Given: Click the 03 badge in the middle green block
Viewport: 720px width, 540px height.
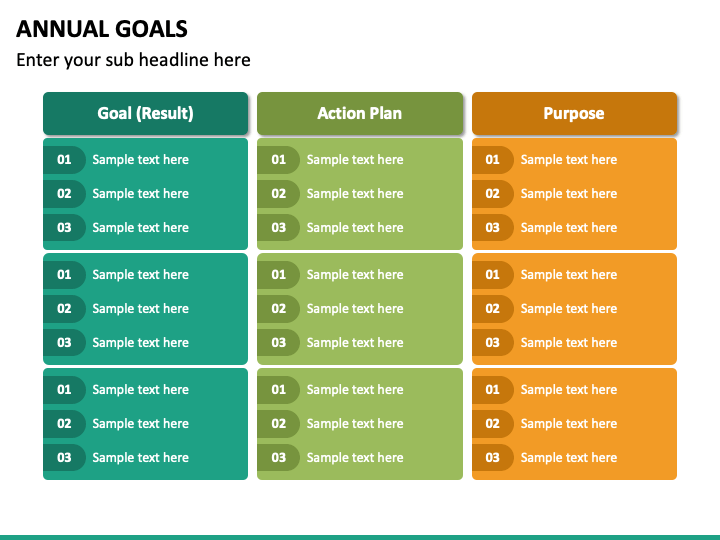Looking at the screenshot, I should click(278, 343).
